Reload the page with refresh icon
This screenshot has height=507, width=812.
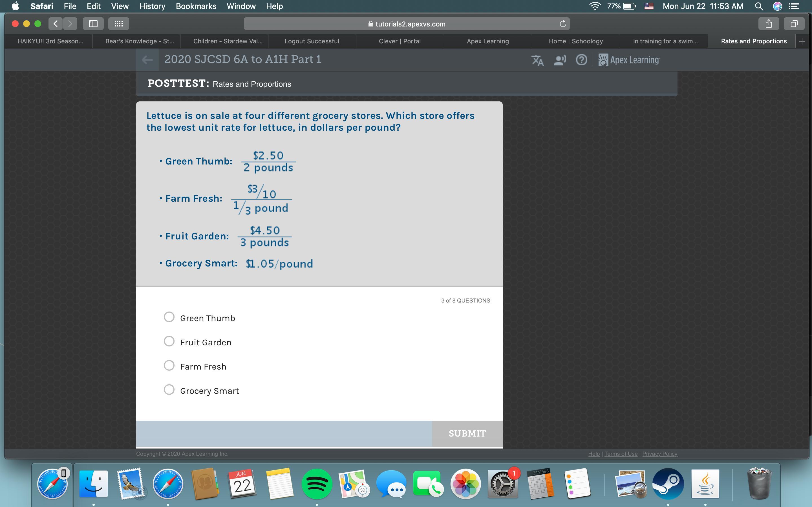click(563, 24)
